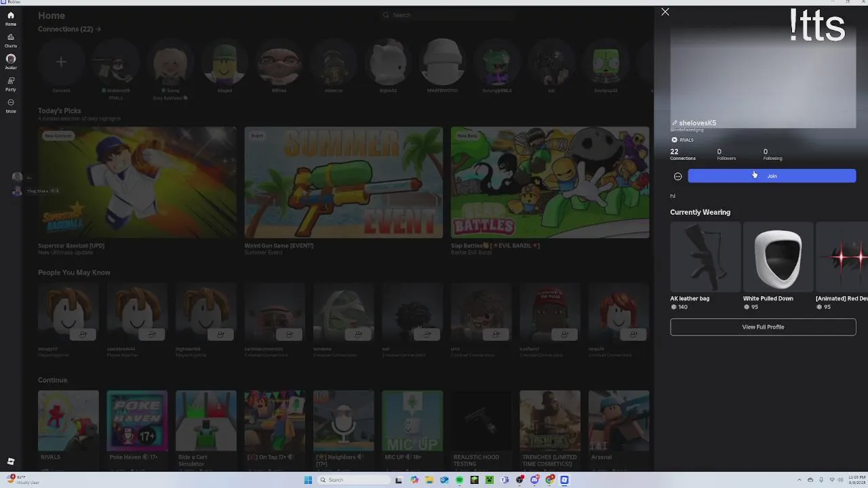
Task: Open Neighbors game tile
Action: 343,420
